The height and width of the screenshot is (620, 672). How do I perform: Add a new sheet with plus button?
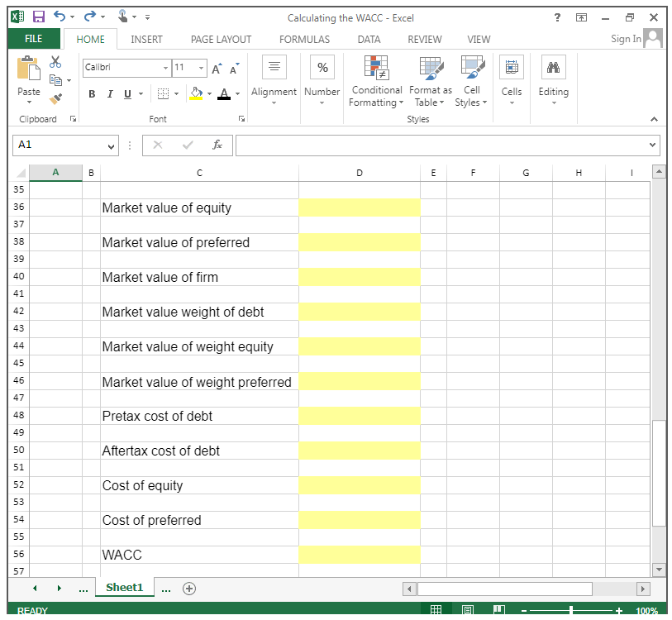(x=189, y=589)
